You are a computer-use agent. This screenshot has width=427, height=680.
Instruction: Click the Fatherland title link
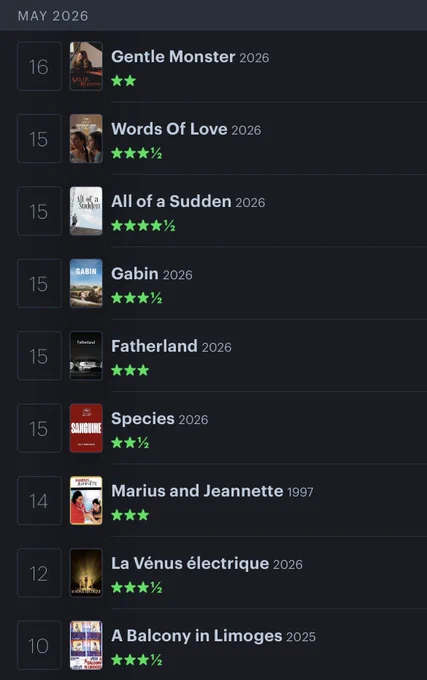pos(154,346)
